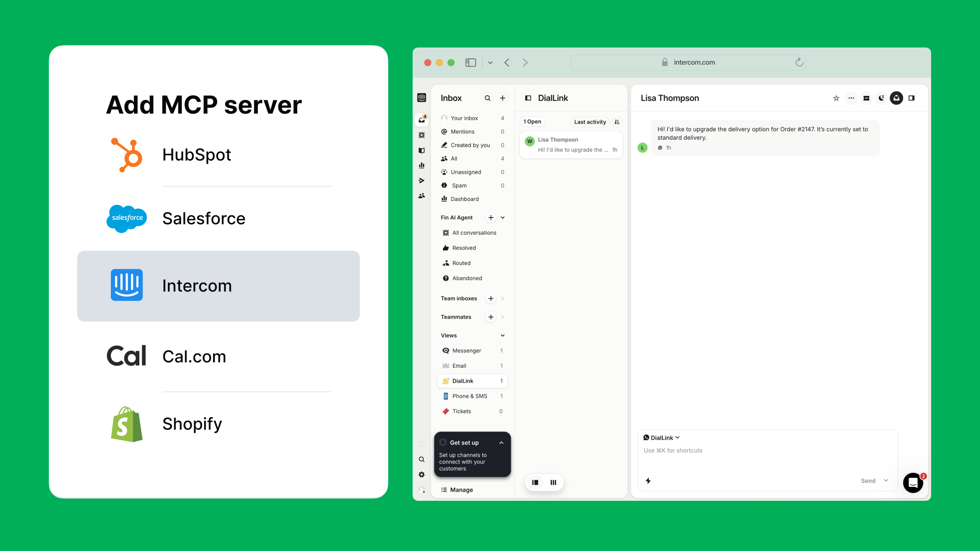980x551 pixels.
Task: Switch to three-column layout view
Action: point(553,482)
